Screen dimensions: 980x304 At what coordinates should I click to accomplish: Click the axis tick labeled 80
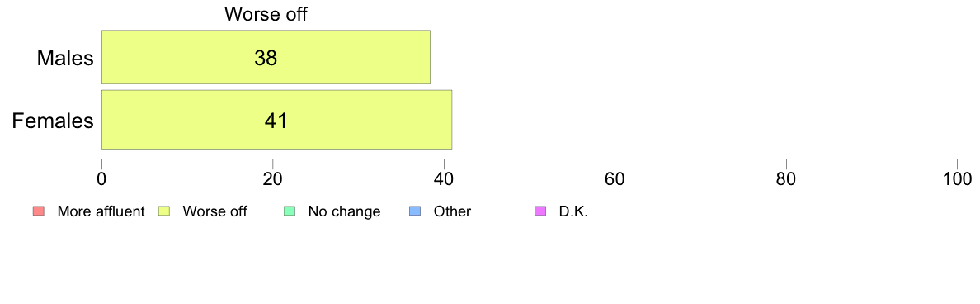tap(785, 179)
